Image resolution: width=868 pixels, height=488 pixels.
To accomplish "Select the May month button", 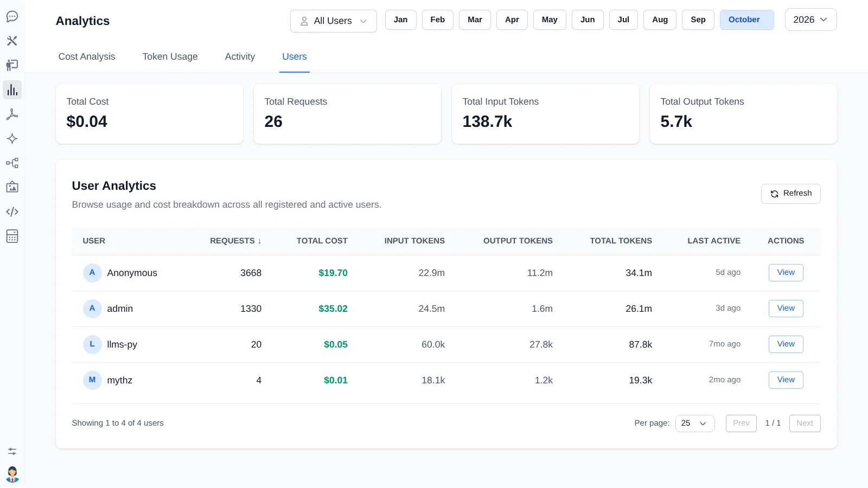I will coord(550,20).
